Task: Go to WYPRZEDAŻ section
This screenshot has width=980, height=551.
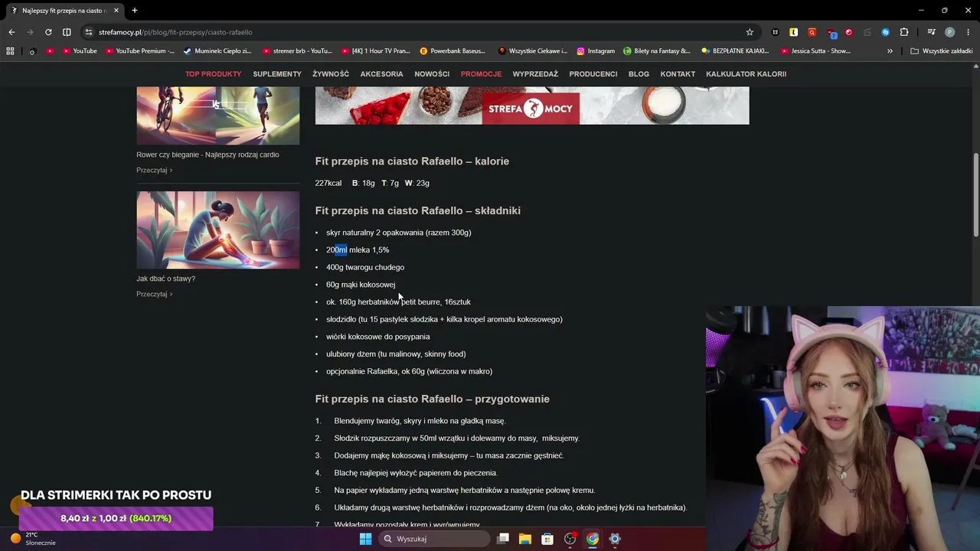Action: coord(535,74)
